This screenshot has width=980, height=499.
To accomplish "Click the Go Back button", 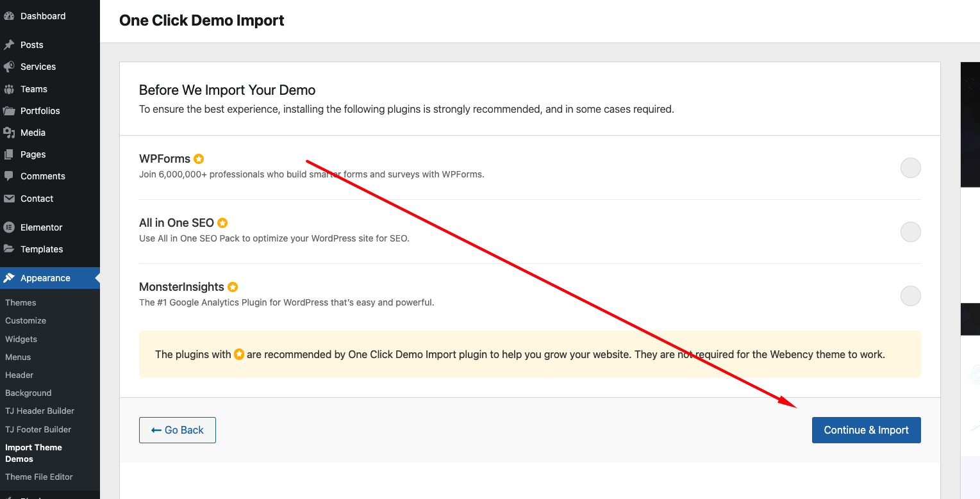I will coord(178,430).
